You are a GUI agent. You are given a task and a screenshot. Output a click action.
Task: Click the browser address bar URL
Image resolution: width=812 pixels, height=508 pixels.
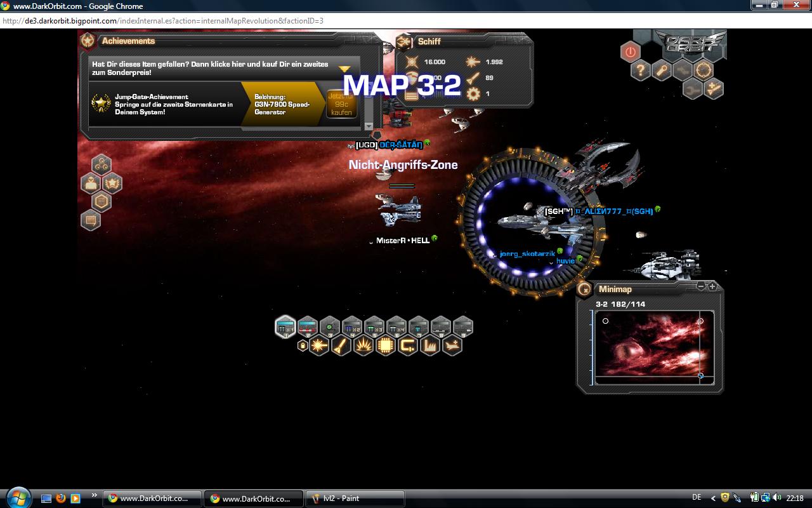[x=164, y=21]
